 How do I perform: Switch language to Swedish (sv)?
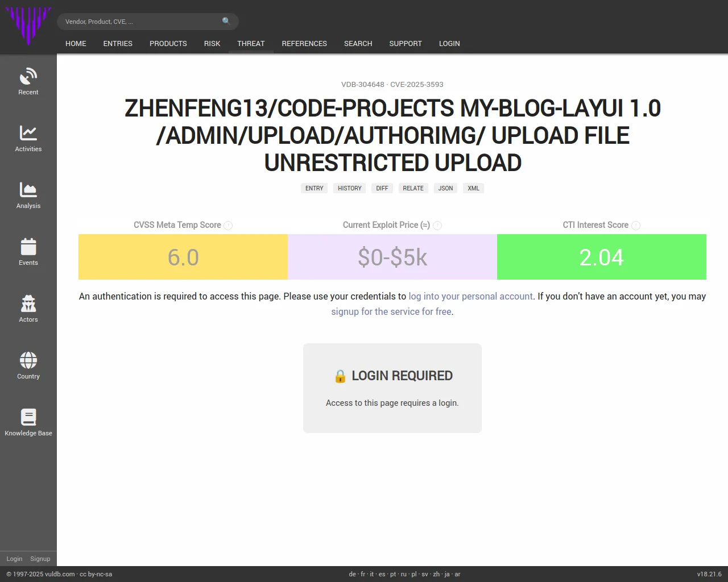point(425,574)
